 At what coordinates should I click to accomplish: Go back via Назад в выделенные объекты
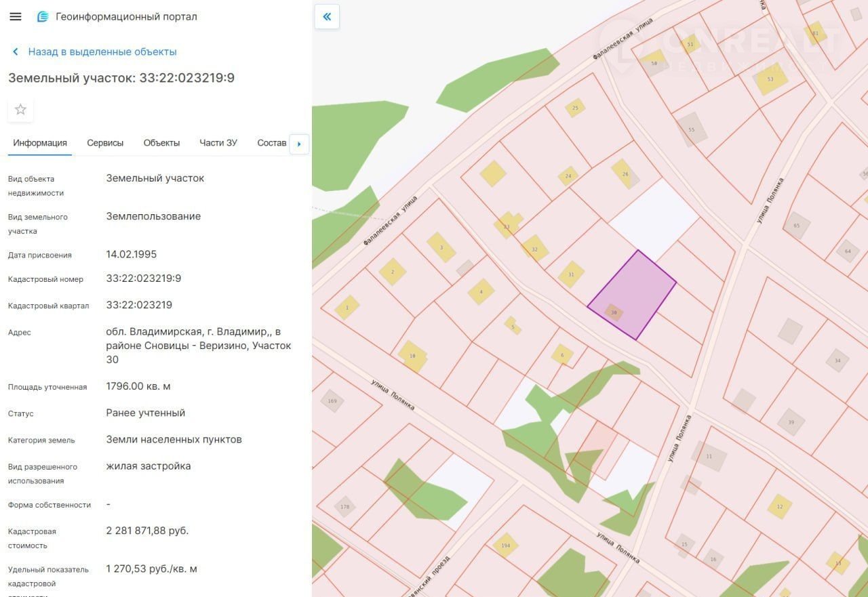click(x=102, y=52)
